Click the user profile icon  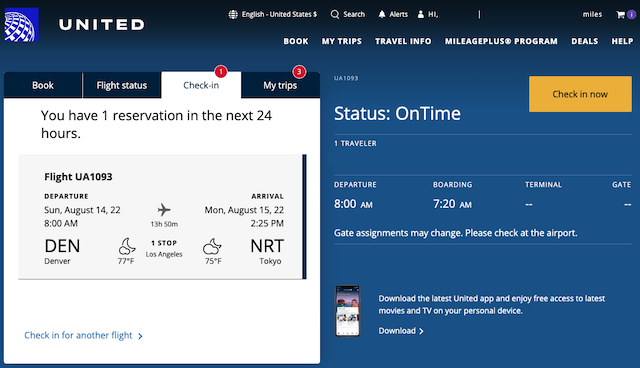[421, 14]
